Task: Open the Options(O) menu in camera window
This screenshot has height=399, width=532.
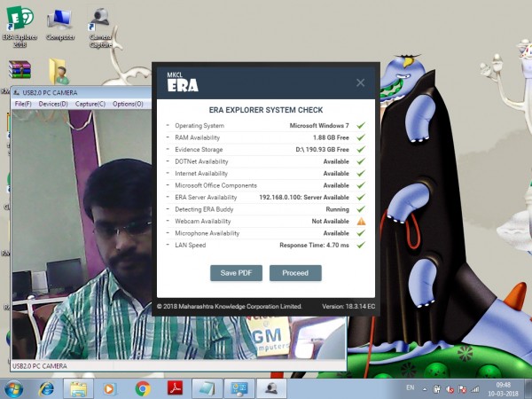Action: coord(128,104)
